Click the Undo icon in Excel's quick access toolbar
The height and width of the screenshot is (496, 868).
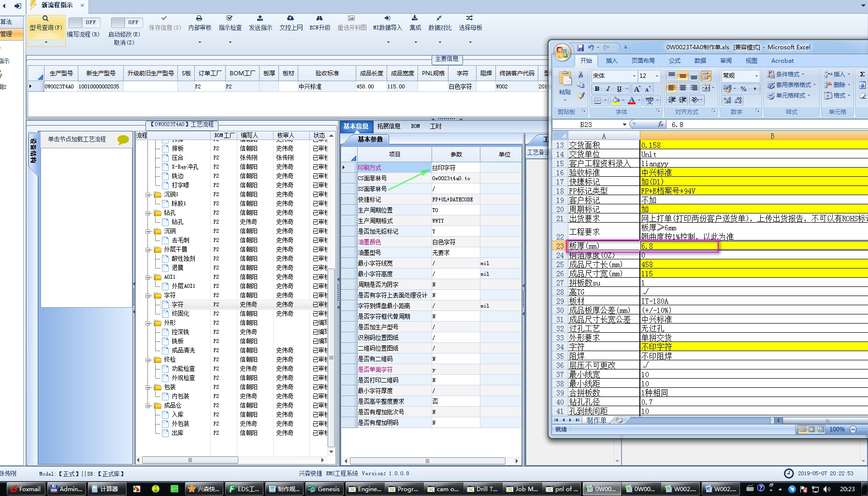pyautogui.click(x=591, y=47)
